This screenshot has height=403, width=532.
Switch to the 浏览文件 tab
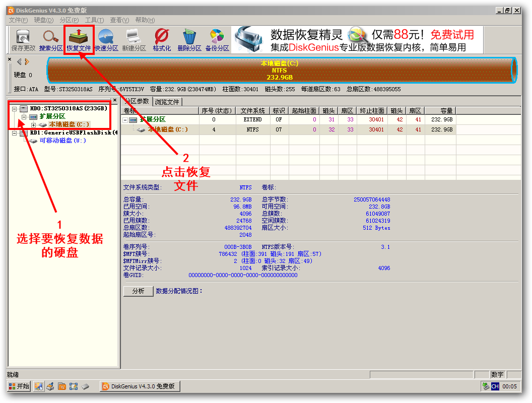[x=167, y=102]
